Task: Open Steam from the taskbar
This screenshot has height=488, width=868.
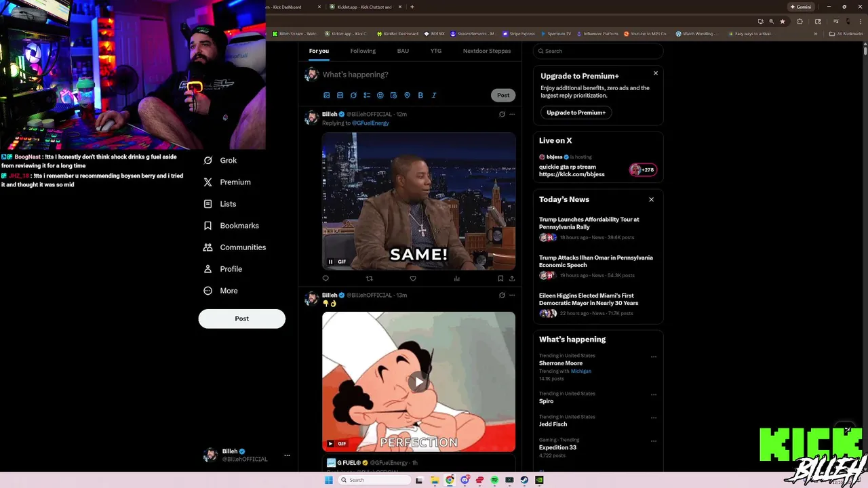Action: point(524,480)
